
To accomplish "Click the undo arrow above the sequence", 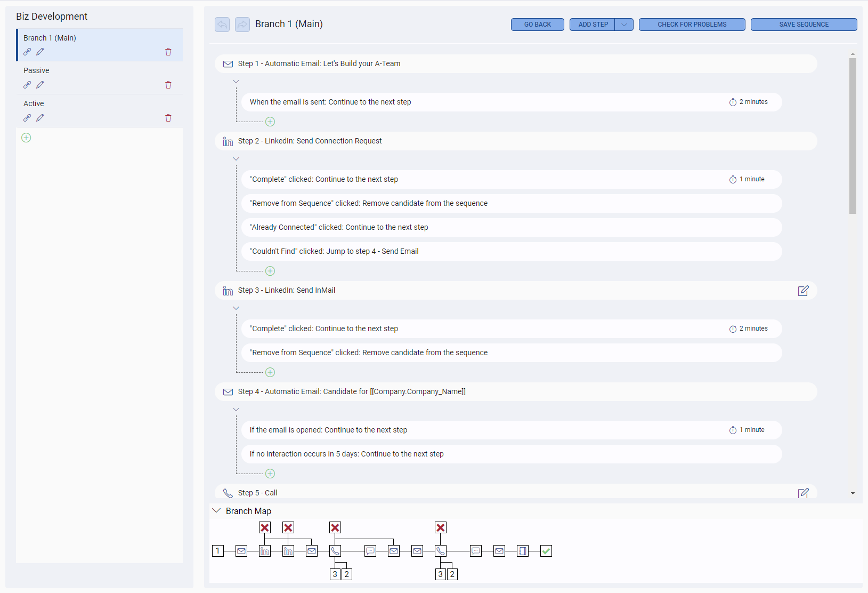I will click(x=222, y=24).
